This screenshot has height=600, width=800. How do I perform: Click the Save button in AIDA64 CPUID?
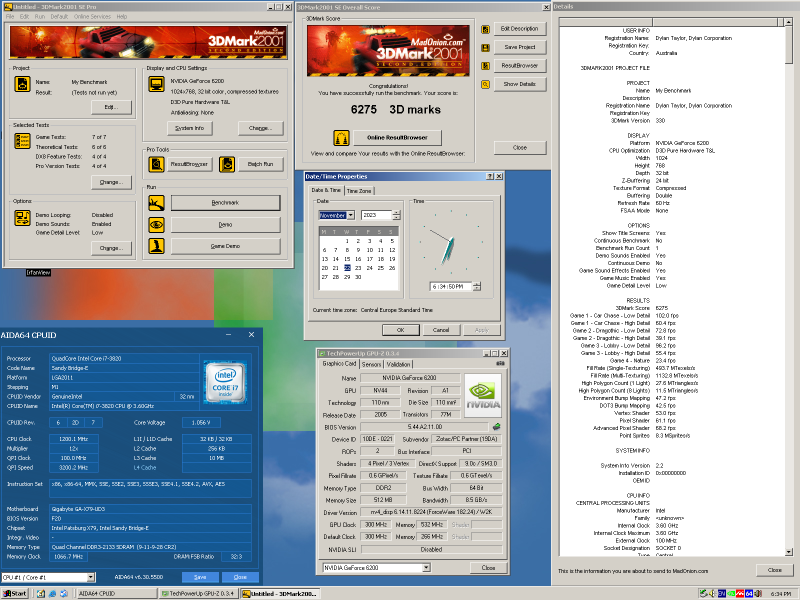(200, 577)
